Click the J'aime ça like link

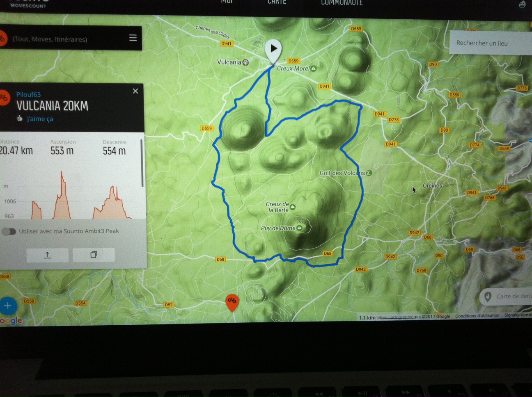[x=40, y=119]
